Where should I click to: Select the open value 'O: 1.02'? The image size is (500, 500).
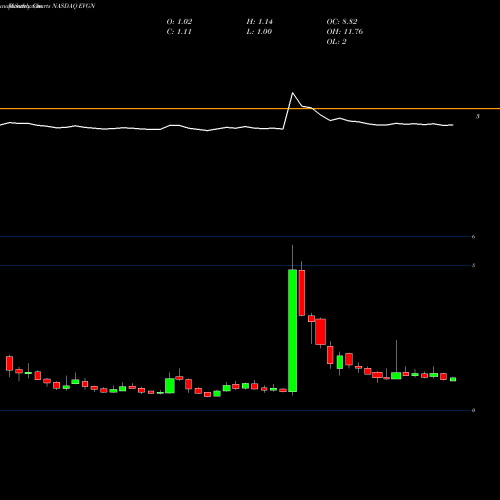[179, 22]
